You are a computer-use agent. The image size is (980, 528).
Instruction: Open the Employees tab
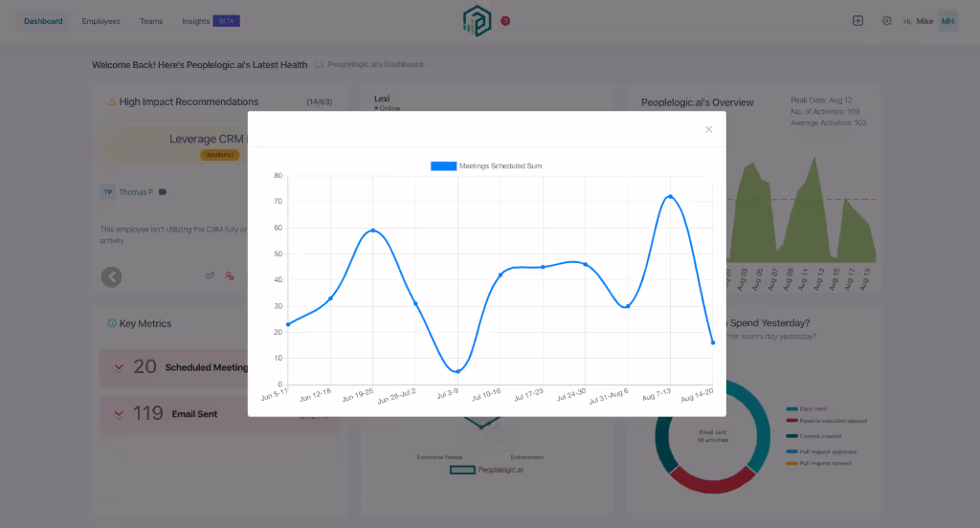click(100, 21)
